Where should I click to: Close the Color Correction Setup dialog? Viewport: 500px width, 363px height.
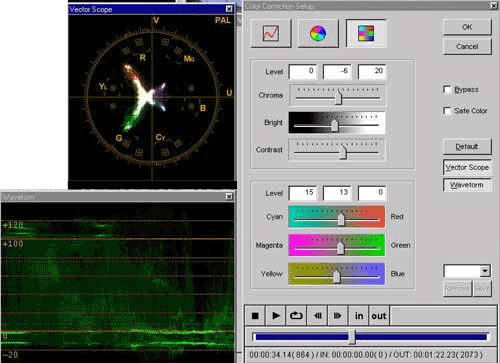point(494,6)
